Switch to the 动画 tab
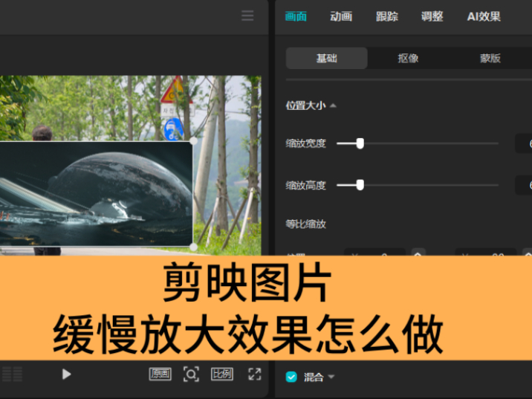532x399 pixels. click(341, 16)
